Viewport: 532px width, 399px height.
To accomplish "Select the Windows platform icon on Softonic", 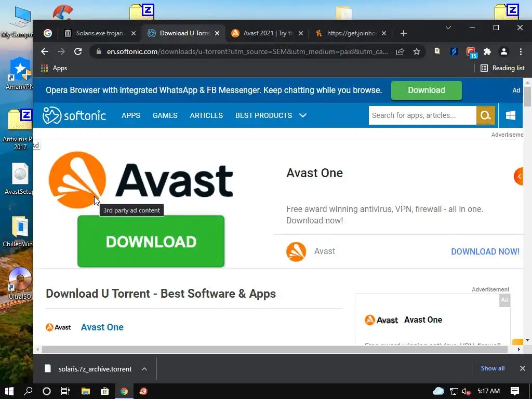I will (511, 115).
